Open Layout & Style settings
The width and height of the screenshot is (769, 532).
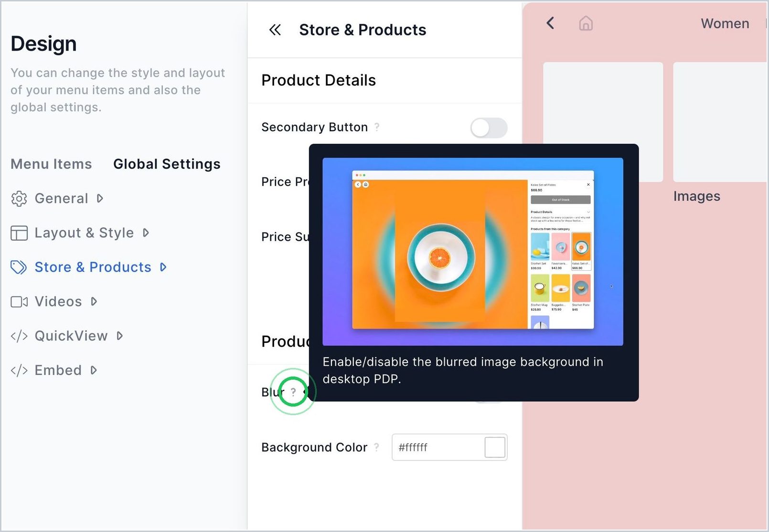coord(84,233)
